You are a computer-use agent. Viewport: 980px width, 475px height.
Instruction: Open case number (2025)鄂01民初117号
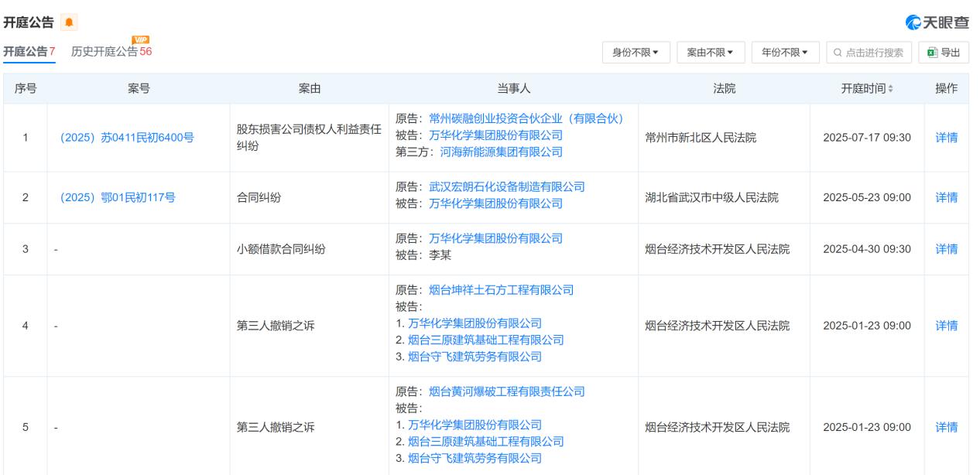point(118,197)
